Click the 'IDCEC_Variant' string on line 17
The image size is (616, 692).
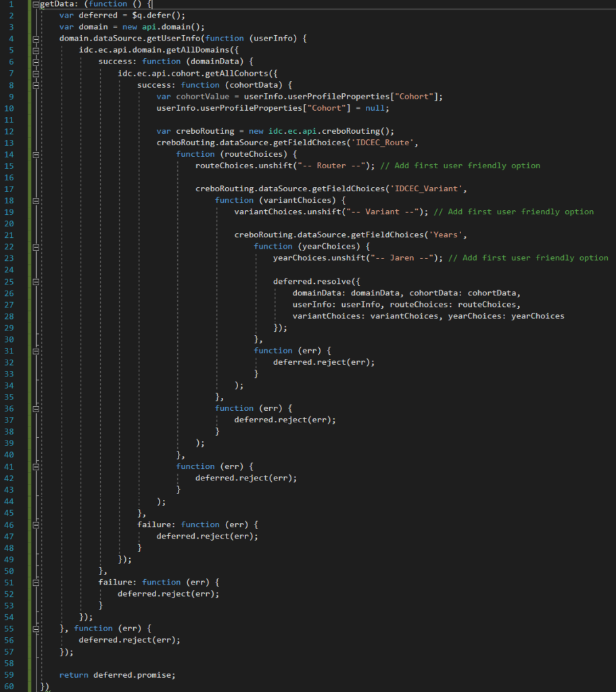point(426,189)
